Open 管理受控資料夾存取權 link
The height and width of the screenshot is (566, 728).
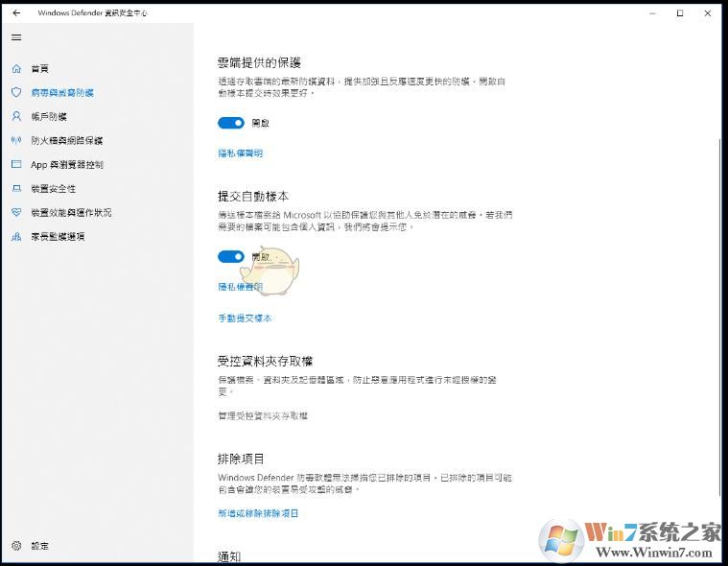[x=263, y=415]
